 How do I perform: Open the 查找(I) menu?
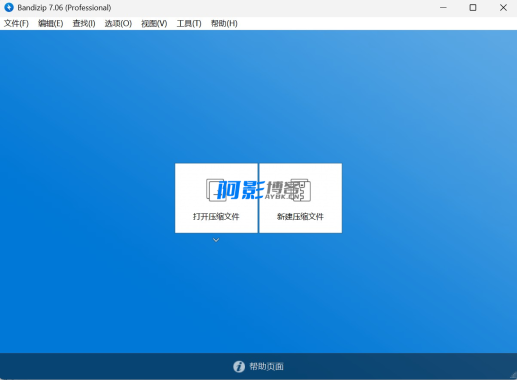(x=84, y=23)
